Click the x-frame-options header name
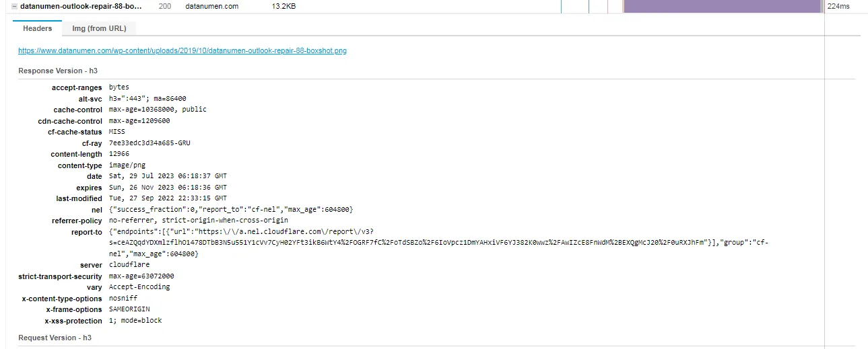868x349 pixels. [x=74, y=309]
